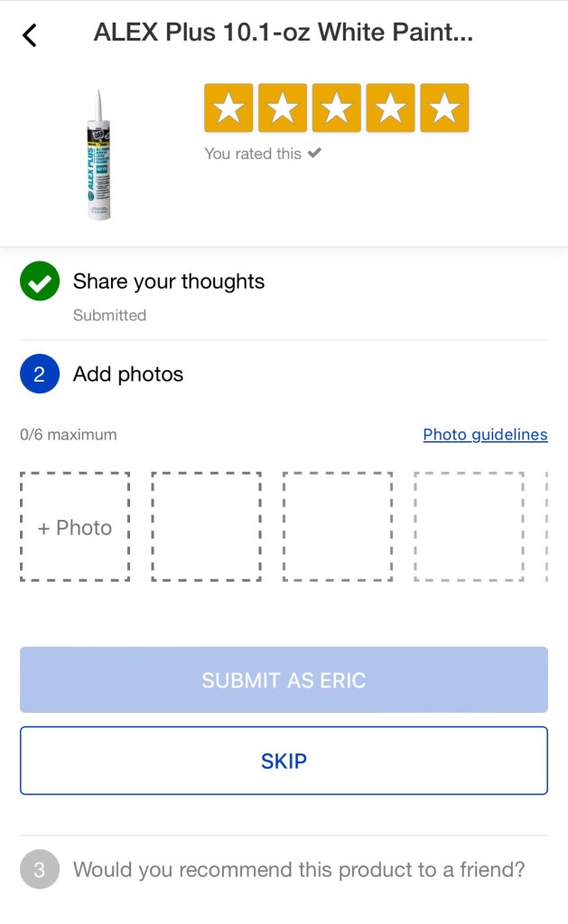
Task: Select the third rating star
Action: (337, 108)
